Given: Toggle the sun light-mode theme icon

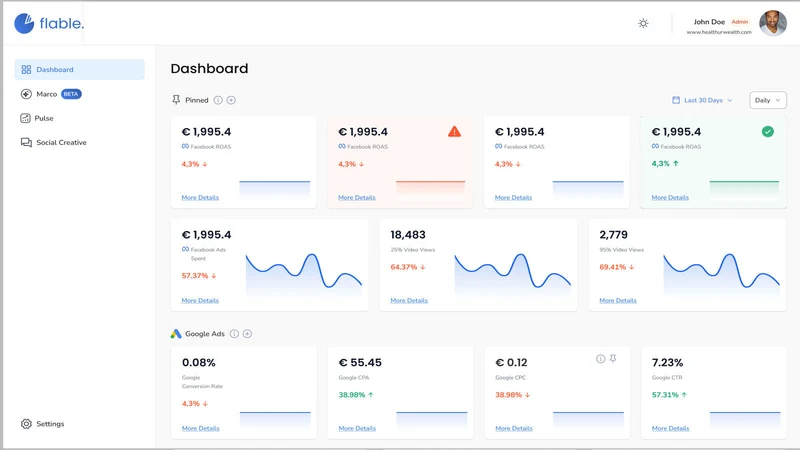Looking at the screenshot, I should click(x=643, y=23).
